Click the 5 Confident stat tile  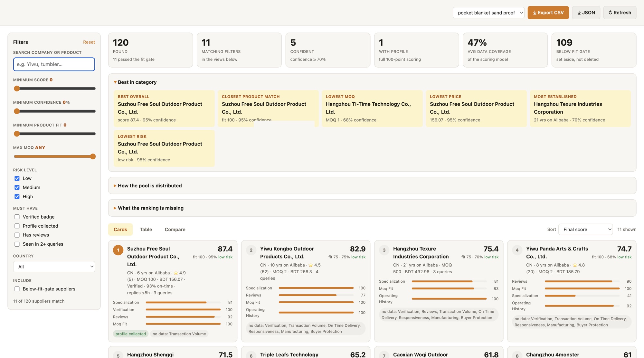328,50
